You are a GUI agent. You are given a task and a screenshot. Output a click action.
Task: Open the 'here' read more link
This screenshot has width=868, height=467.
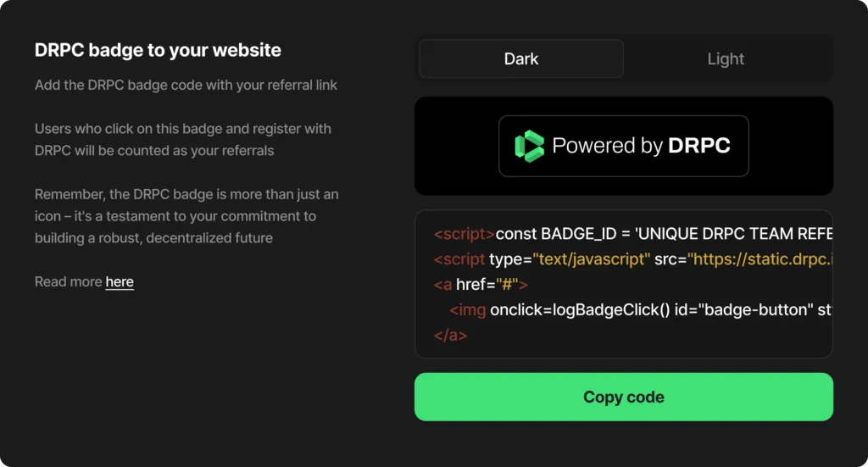[x=120, y=281]
